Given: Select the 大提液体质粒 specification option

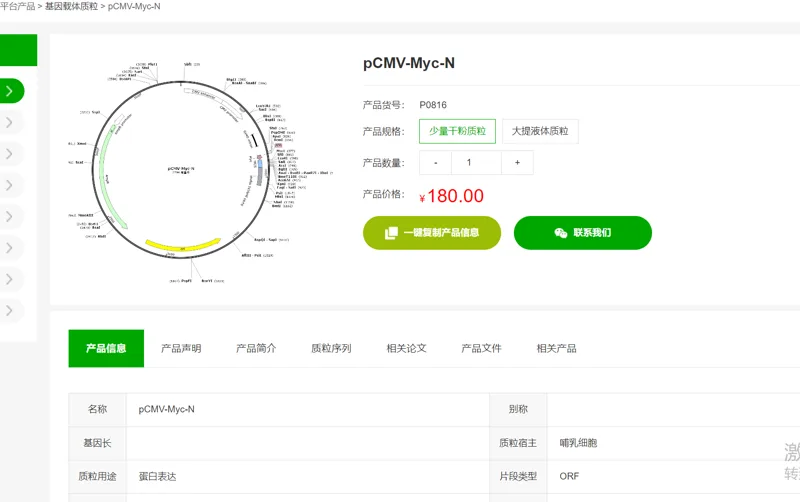Looking at the screenshot, I should click(540, 131).
